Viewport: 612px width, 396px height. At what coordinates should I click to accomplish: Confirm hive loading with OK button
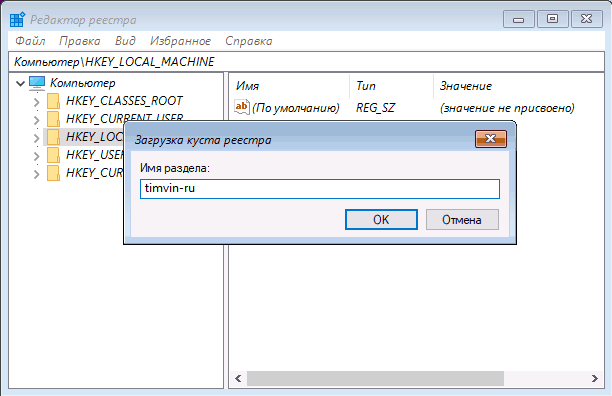pos(381,220)
